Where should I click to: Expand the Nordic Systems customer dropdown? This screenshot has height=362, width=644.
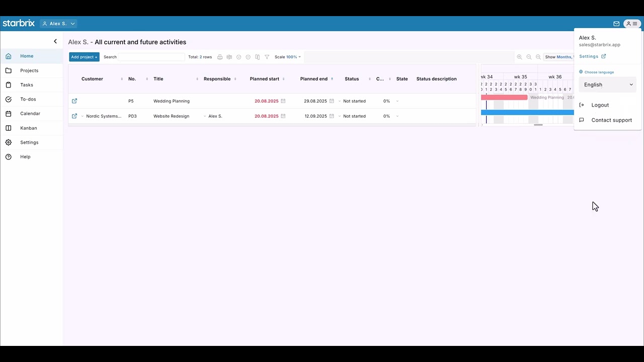[x=83, y=116]
